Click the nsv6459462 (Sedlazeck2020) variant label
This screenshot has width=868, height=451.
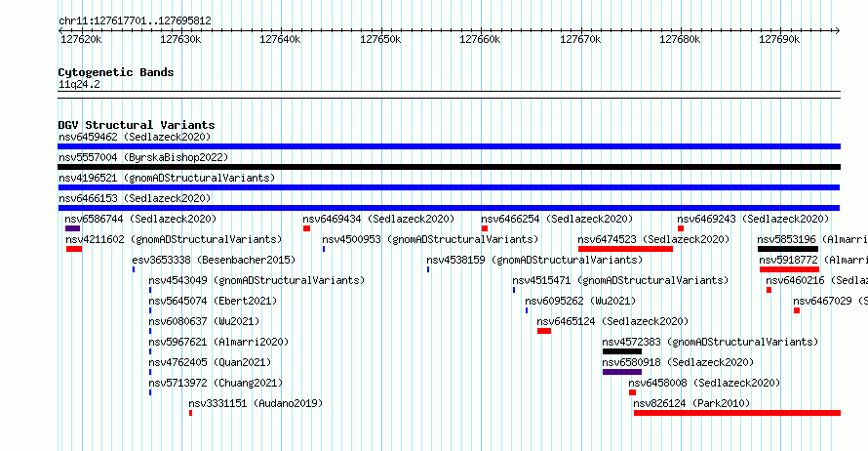point(135,137)
